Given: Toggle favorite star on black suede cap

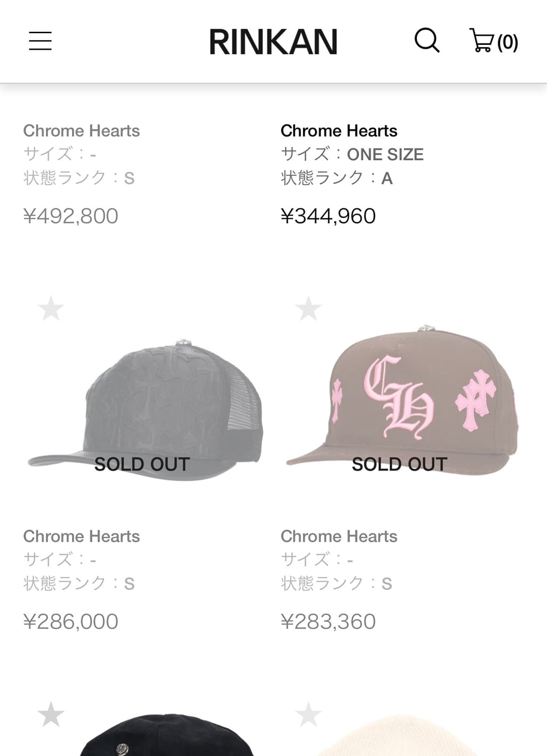Looking at the screenshot, I should pos(51,714).
